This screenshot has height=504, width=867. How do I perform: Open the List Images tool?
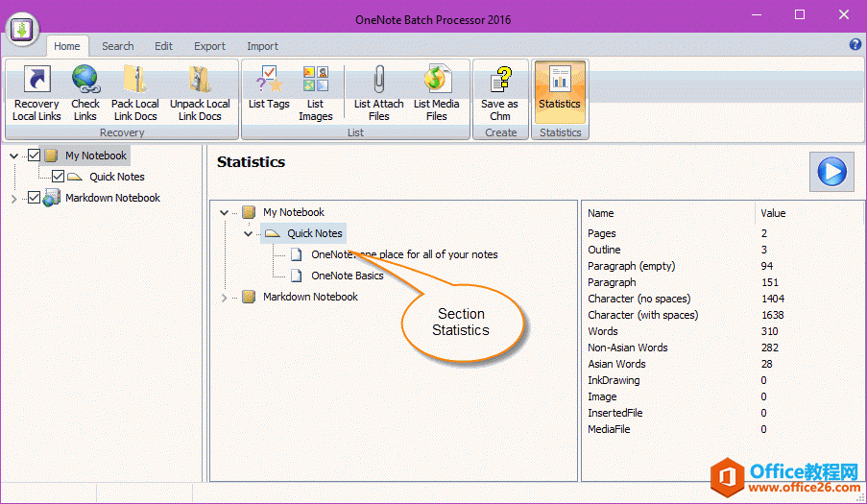pos(315,93)
